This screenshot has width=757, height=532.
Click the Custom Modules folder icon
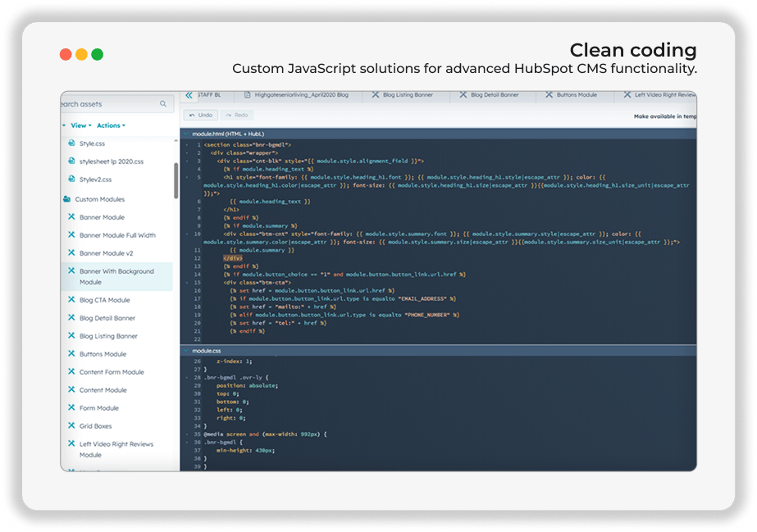[x=67, y=198]
